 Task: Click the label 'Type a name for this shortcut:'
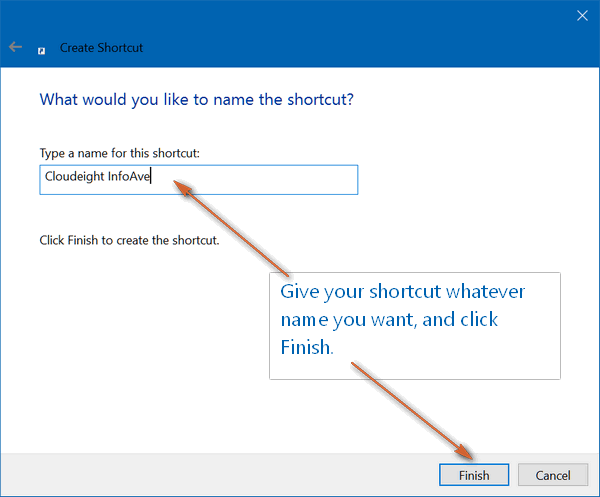[120, 153]
